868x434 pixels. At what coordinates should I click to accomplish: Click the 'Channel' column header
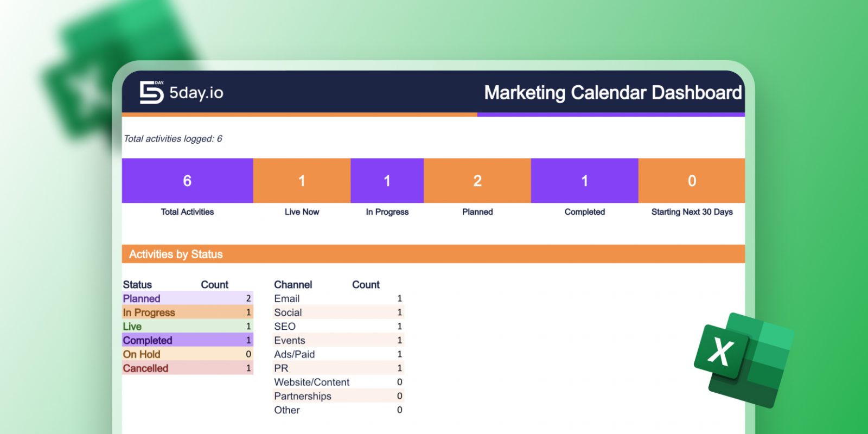pos(293,285)
